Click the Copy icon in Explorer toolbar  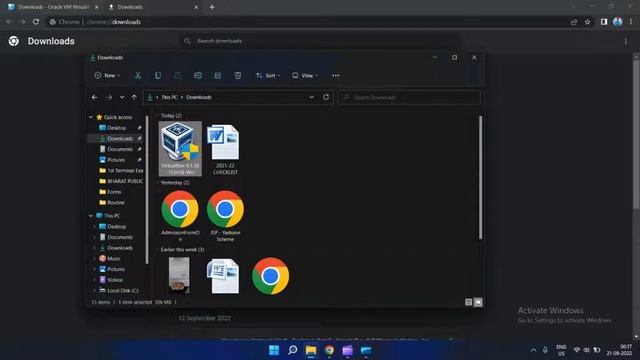(158, 76)
